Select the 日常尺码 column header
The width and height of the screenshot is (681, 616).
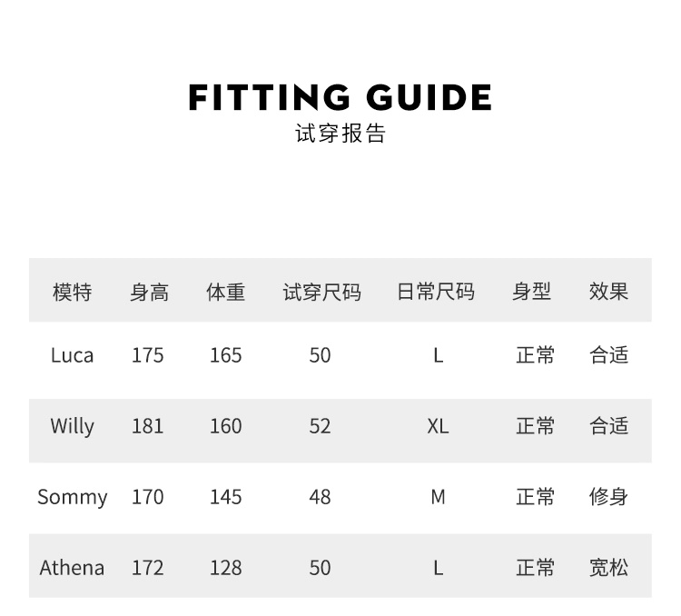point(436,292)
